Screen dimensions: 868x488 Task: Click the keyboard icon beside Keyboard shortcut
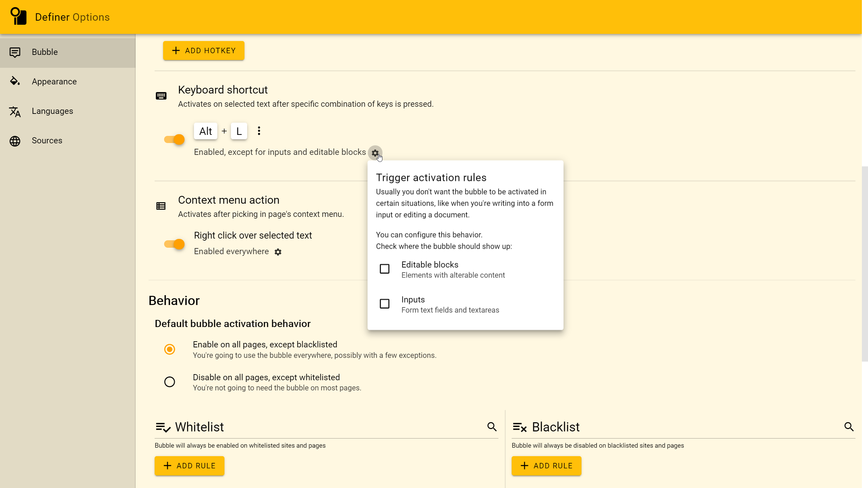pos(161,96)
